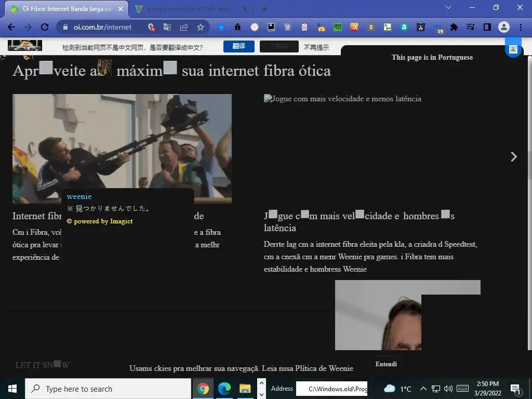The height and width of the screenshot is (399, 532).
Task: Click the green Bengali text extension
Action: click(x=338, y=27)
